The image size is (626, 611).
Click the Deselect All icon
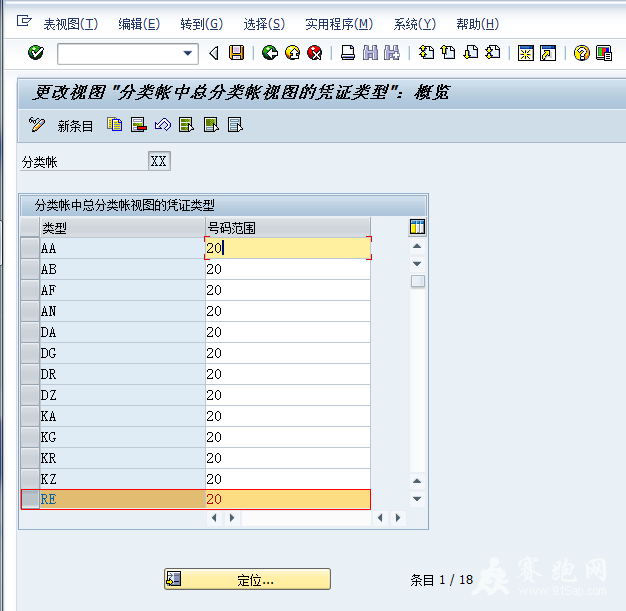tap(235, 125)
